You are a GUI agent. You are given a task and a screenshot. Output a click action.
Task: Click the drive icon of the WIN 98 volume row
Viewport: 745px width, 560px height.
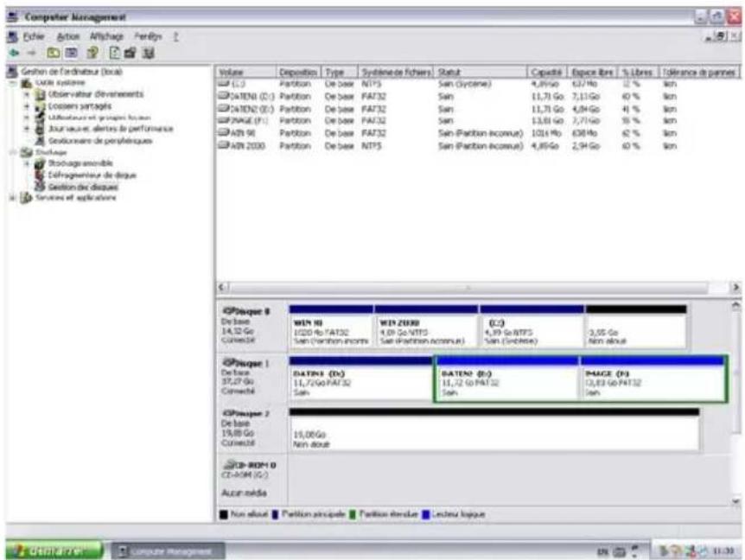click(223, 133)
